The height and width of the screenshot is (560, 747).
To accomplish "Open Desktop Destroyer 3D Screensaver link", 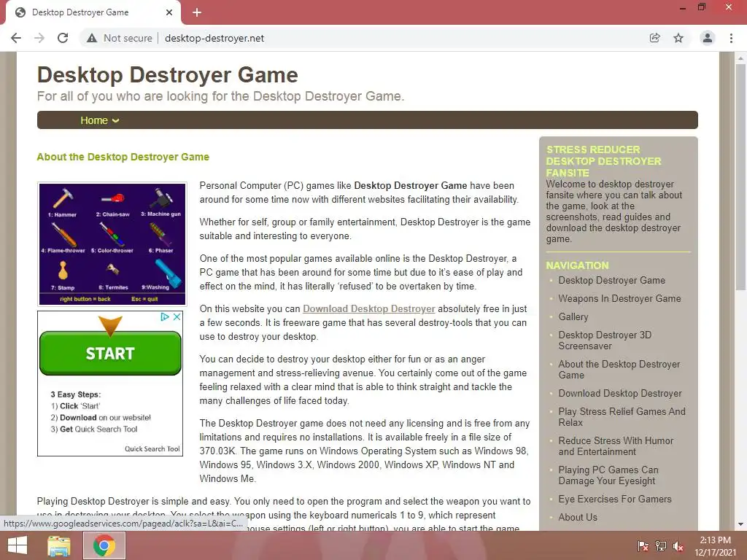I will [605, 341].
